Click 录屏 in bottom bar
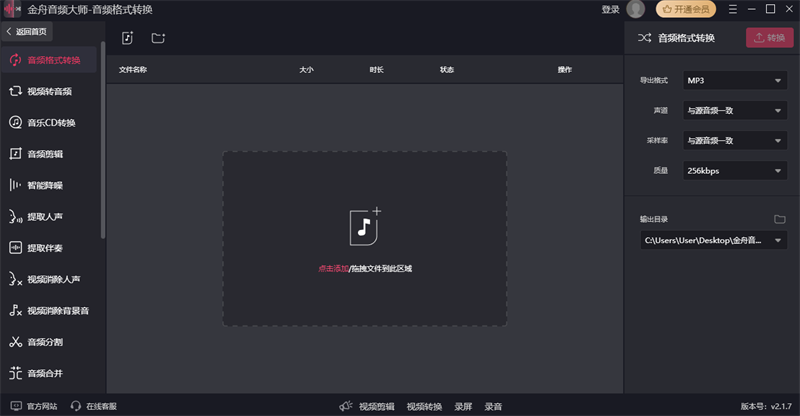The image size is (800, 416). [x=463, y=406]
